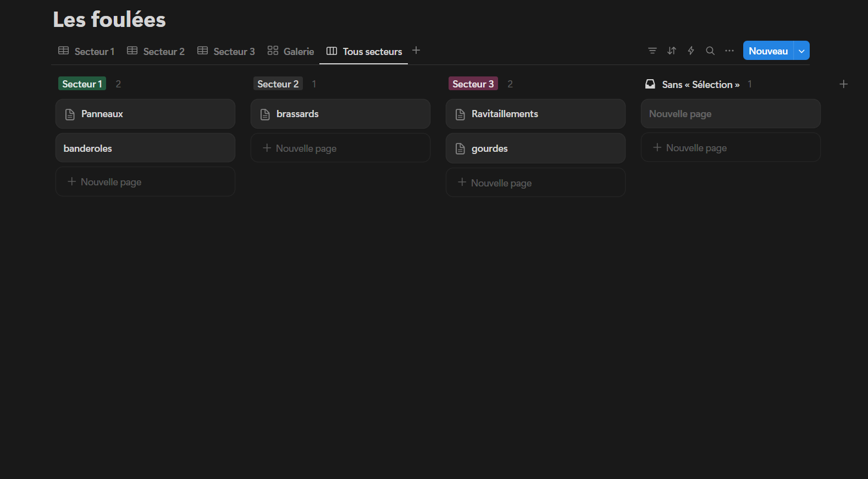Open the untitled Nouvelle page card
The image size is (868, 479).
click(x=731, y=114)
